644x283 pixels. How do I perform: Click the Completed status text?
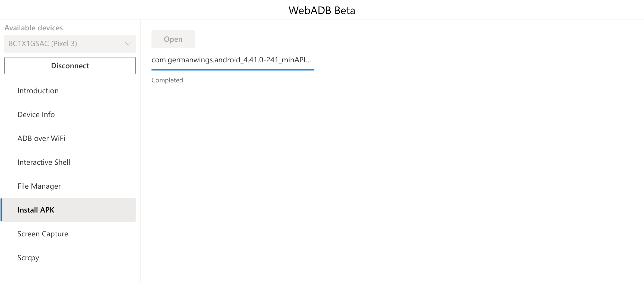tap(167, 80)
